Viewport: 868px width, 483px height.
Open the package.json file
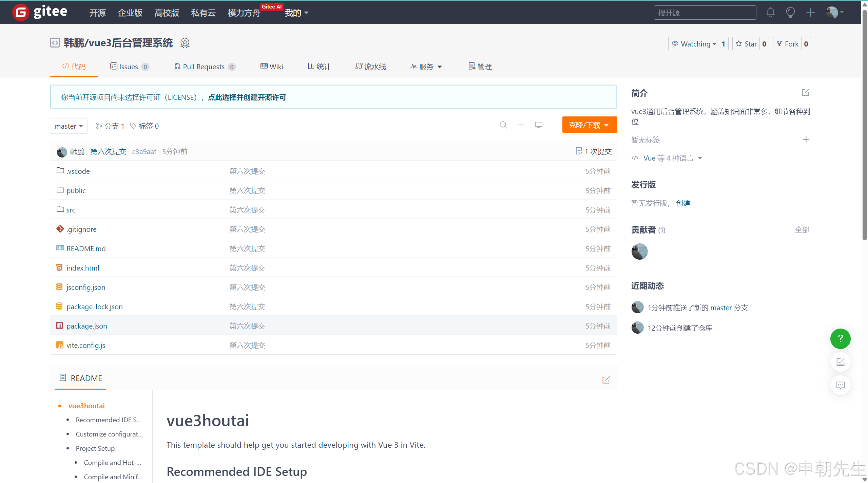[86, 326]
